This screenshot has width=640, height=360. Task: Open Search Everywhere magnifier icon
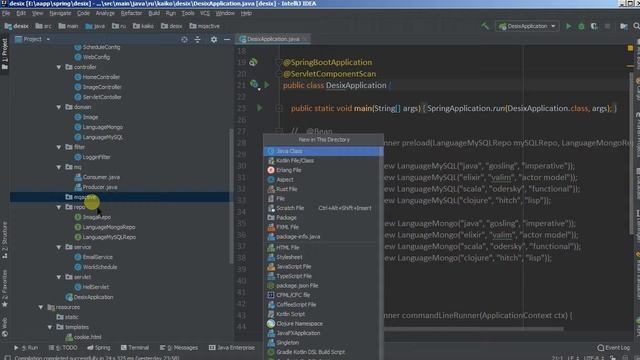pos(636,26)
